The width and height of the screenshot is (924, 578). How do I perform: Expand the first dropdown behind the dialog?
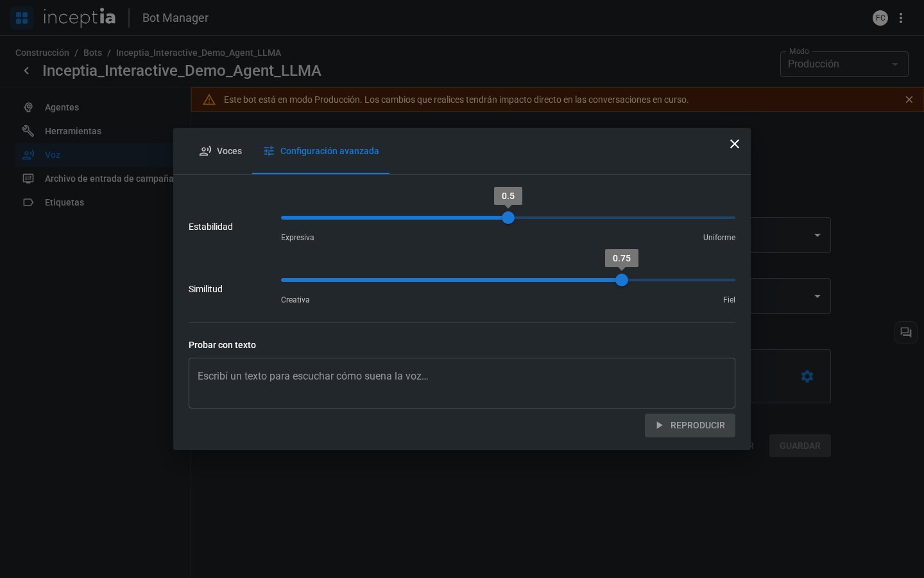tap(817, 235)
